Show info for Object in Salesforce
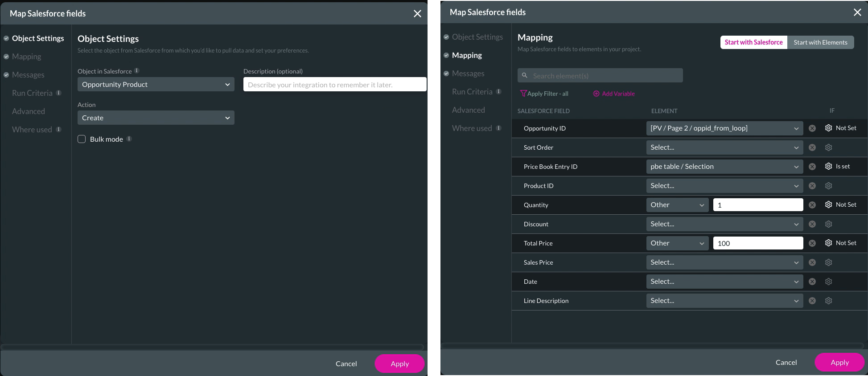 coord(137,71)
